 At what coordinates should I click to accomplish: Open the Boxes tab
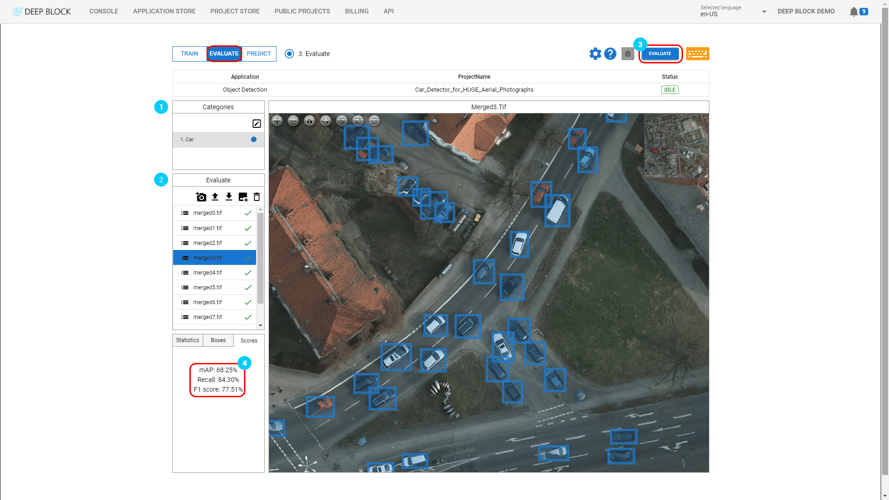tap(218, 340)
